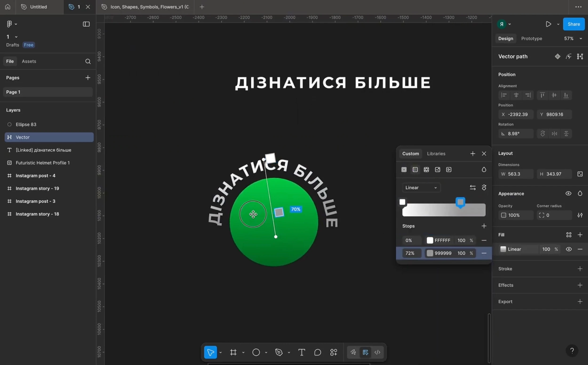The image size is (588, 365).
Task: Toggle Linear fill visibility eye
Action: [569, 249]
